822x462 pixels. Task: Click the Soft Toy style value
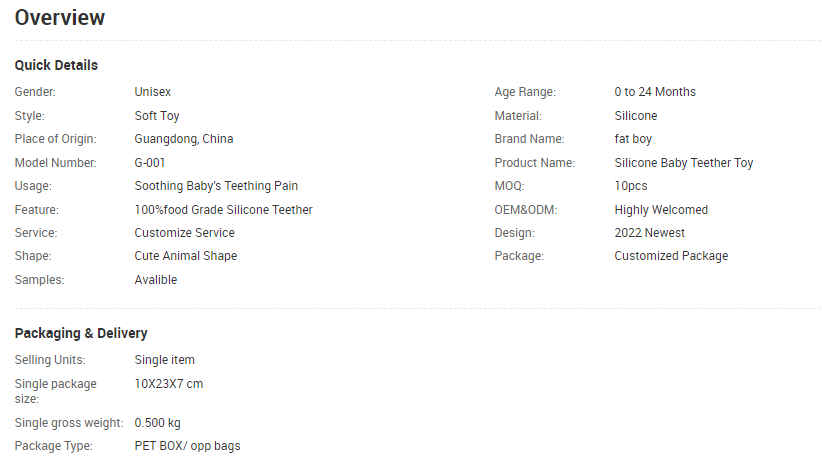[157, 116]
